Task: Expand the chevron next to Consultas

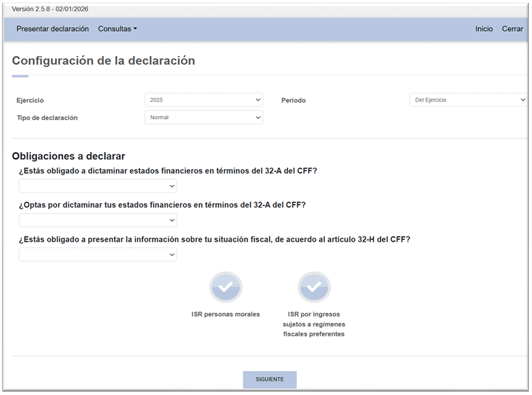Action: click(x=134, y=28)
